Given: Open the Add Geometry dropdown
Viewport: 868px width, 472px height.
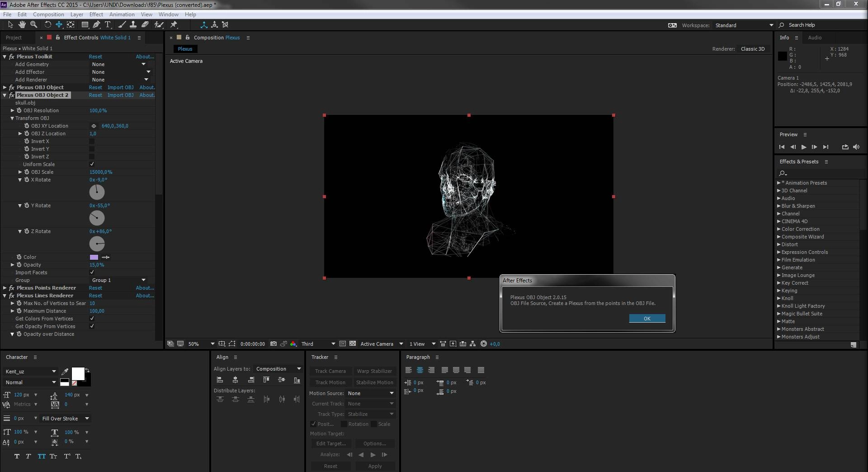Looking at the screenshot, I should click(x=119, y=64).
